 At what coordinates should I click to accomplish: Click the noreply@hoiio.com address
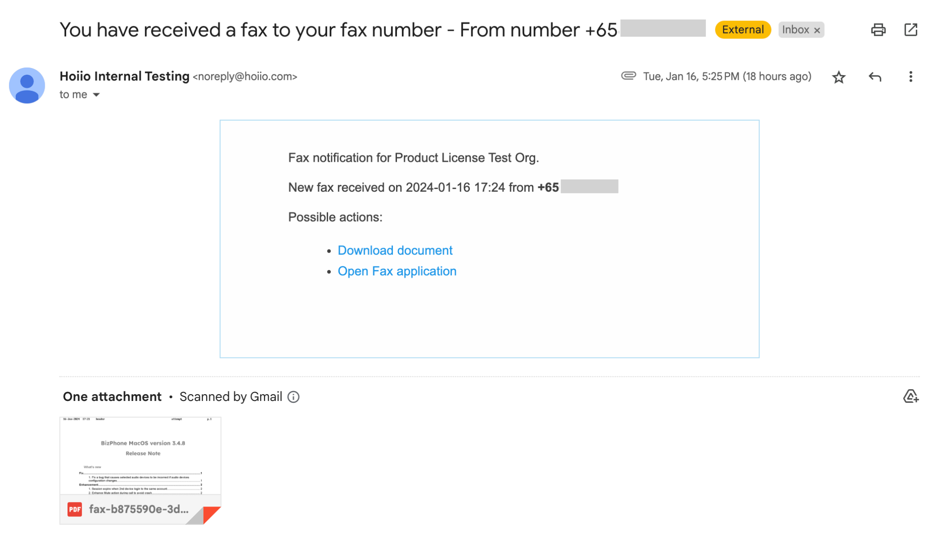[245, 77]
